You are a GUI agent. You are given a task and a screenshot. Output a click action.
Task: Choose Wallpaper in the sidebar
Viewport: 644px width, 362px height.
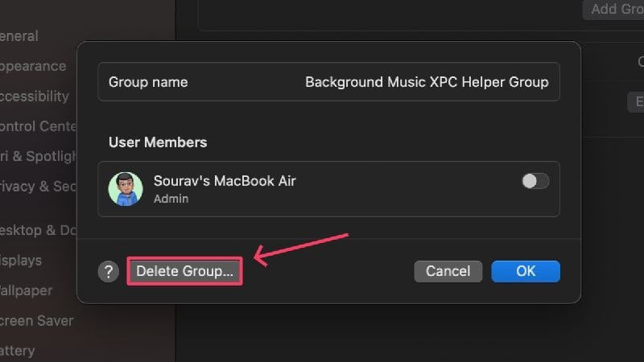pyautogui.click(x=27, y=290)
